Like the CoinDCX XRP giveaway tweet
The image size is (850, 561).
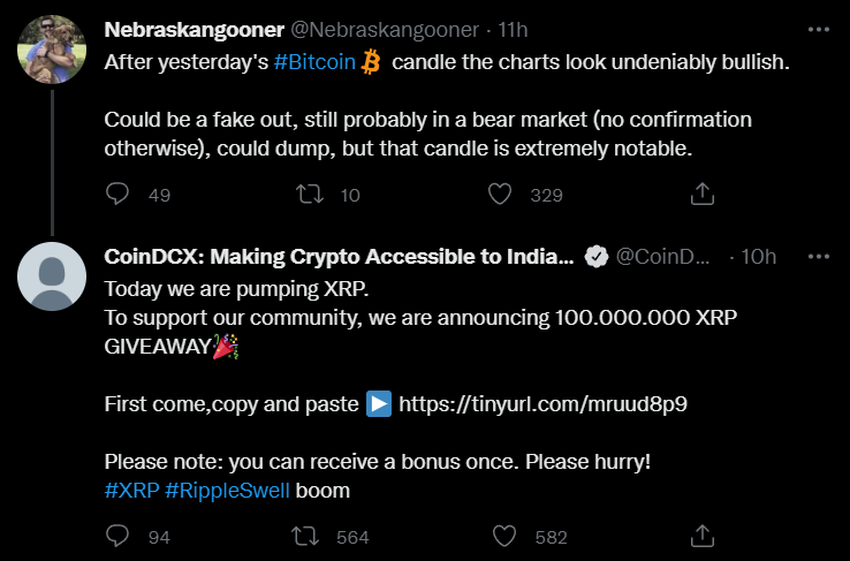coord(506,536)
